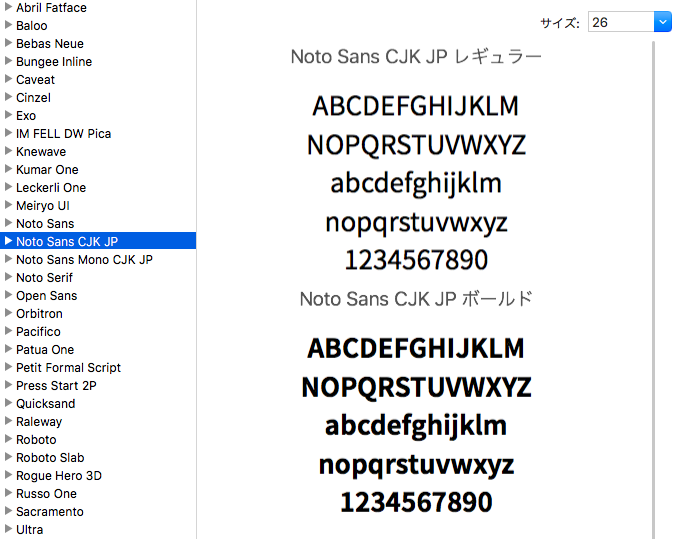The height and width of the screenshot is (539, 676).
Task: Expand the Raleway font family
Action: coord(8,421)
